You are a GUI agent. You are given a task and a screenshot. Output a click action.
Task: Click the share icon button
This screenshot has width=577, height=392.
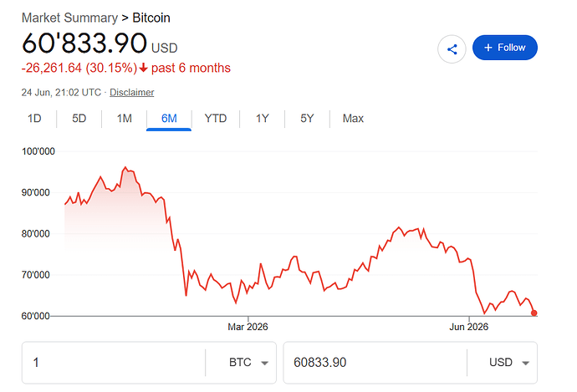click(x=452, y=49)
